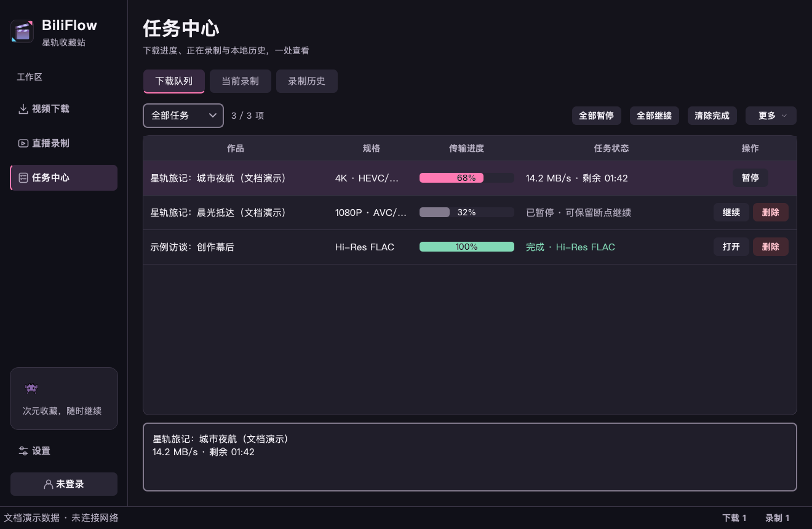
Task: Click the 已暂停 · 可保留断点继续 status
Action: click(x=578, y=212)
